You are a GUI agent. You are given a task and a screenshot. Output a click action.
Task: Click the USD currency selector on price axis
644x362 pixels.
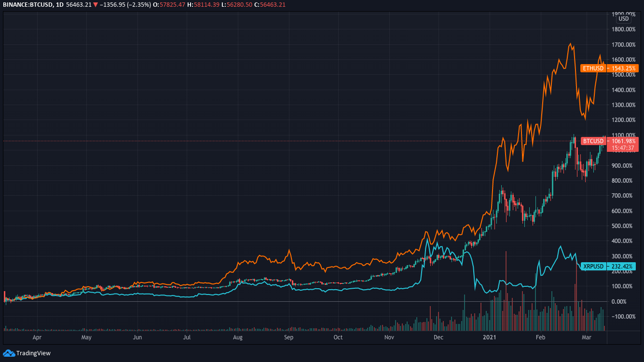point(624,19)
